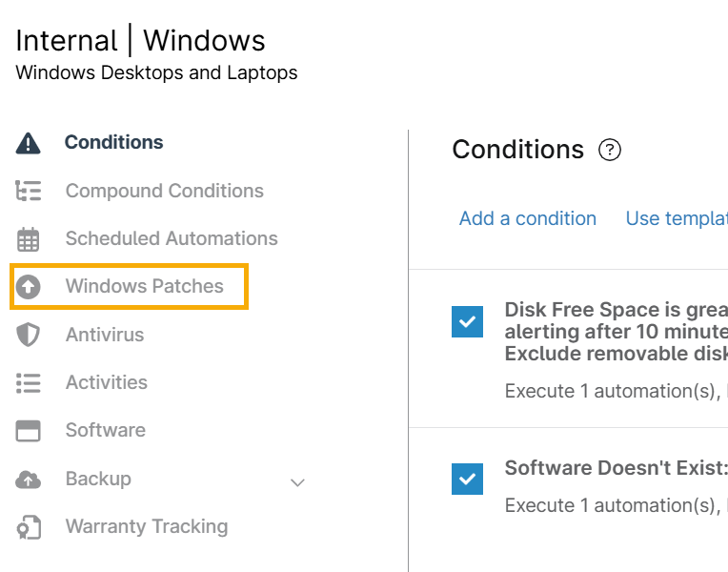Click the Windows Patches arrow icon
Screen dimensions: 728x572
coord(29,287)
